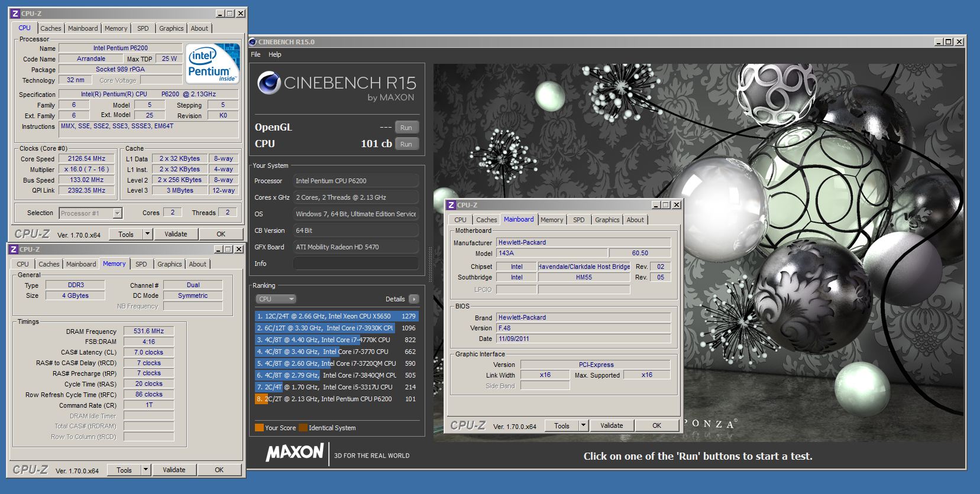Expand Tools dropdown arrow in Mainboard window

point(584,425)
